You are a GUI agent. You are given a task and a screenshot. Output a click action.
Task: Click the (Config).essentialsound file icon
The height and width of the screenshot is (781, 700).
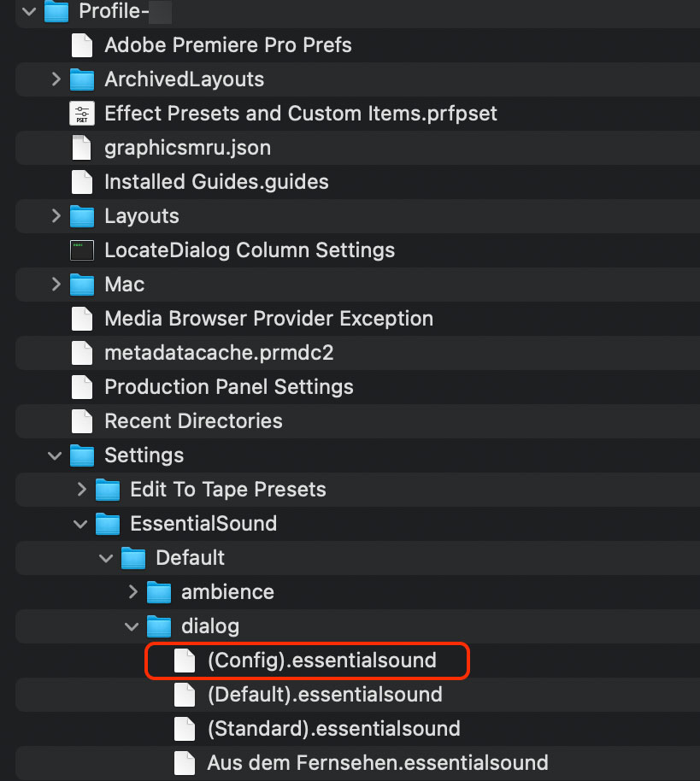point(184,661)
